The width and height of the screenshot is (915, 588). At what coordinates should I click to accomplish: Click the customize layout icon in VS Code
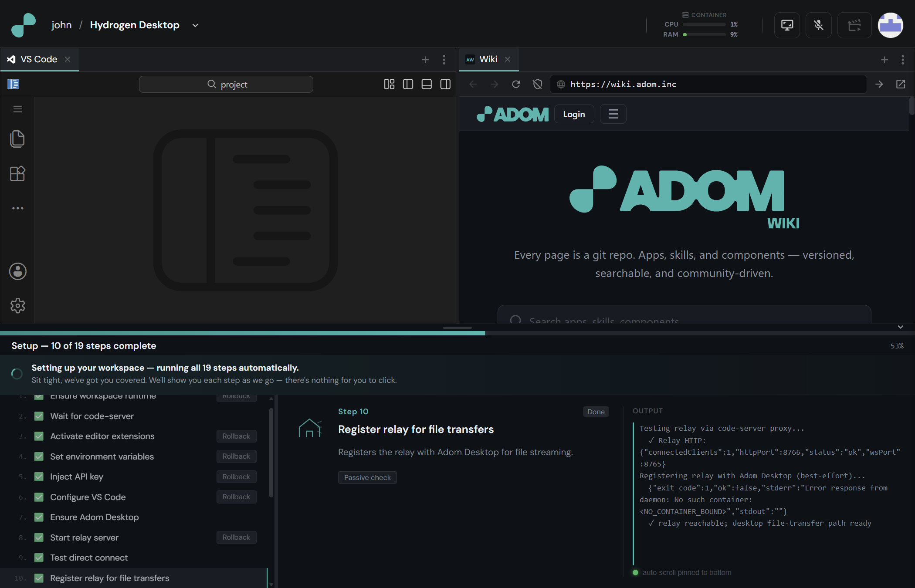pos(389,84)
